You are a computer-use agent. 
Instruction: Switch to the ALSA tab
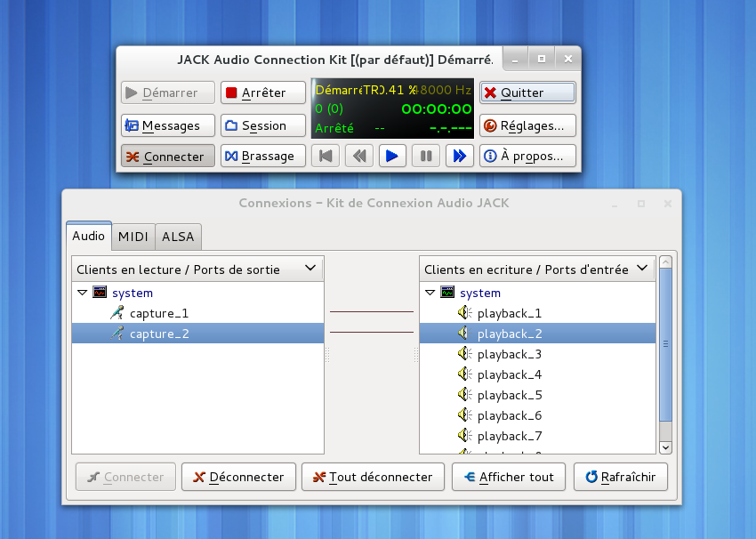178,237
